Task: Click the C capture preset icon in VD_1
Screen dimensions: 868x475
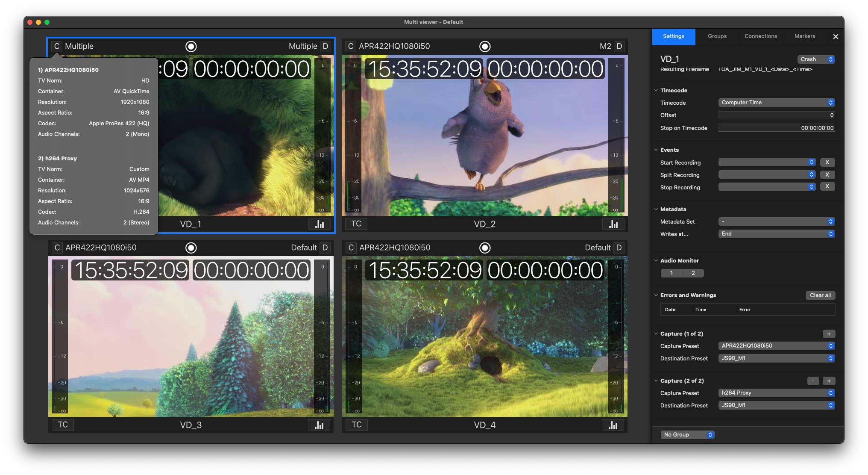Action: point(57,46)
